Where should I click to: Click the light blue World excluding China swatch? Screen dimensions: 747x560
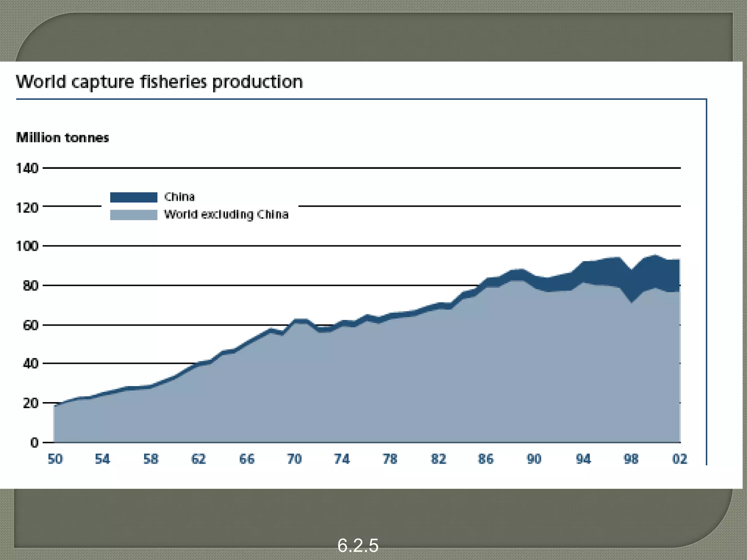tap(133, 215)
